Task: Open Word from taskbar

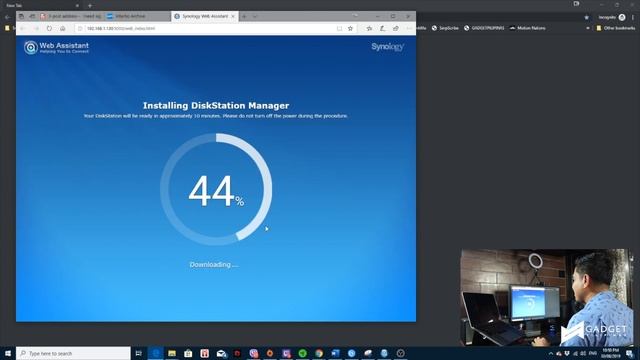Action: click(335, 353)
